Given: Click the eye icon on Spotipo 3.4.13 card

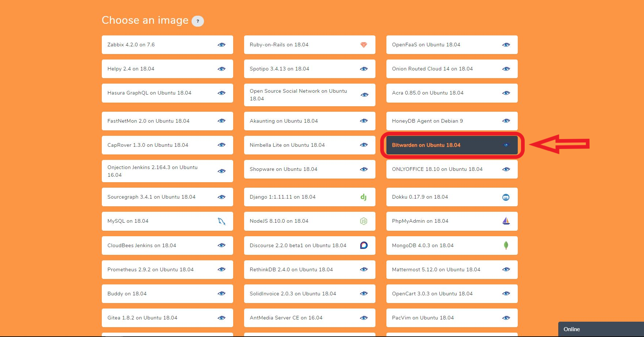Looking at the screenshot, I should pos(364,69).
